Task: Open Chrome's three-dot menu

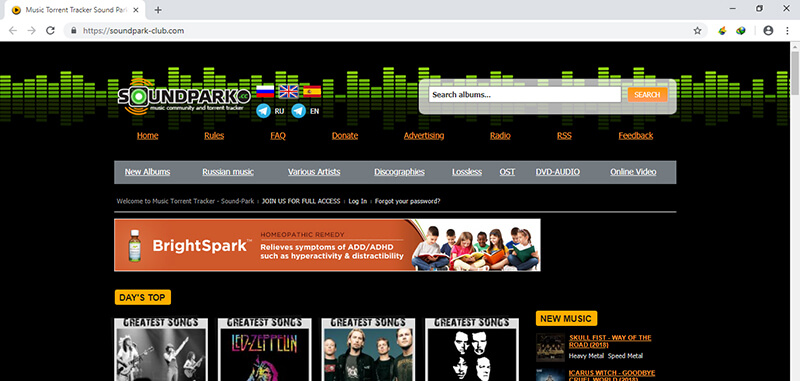Action: pyautogui.click(x=787, y=31)
